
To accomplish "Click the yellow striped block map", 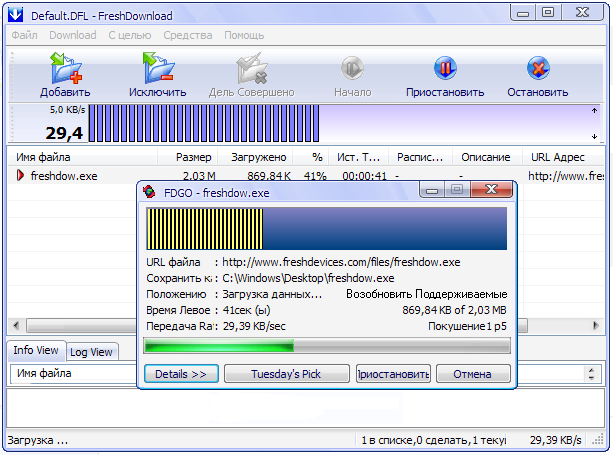I will click(204, 229).
